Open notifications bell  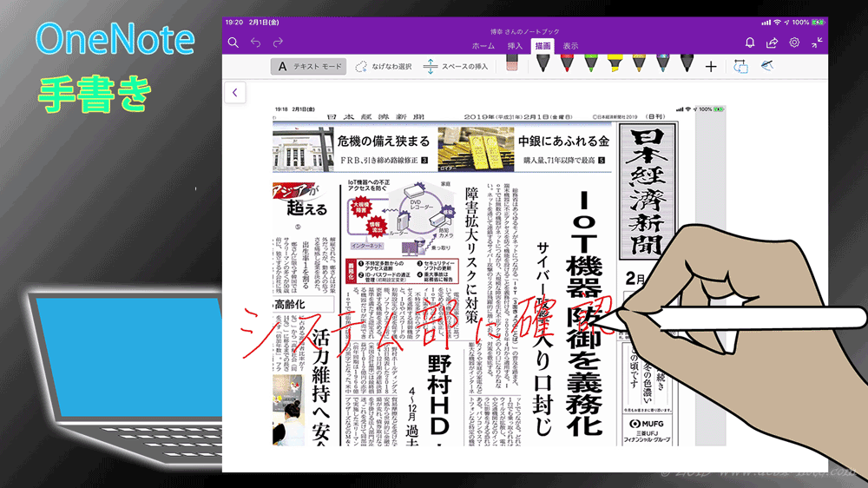(750, 43)
